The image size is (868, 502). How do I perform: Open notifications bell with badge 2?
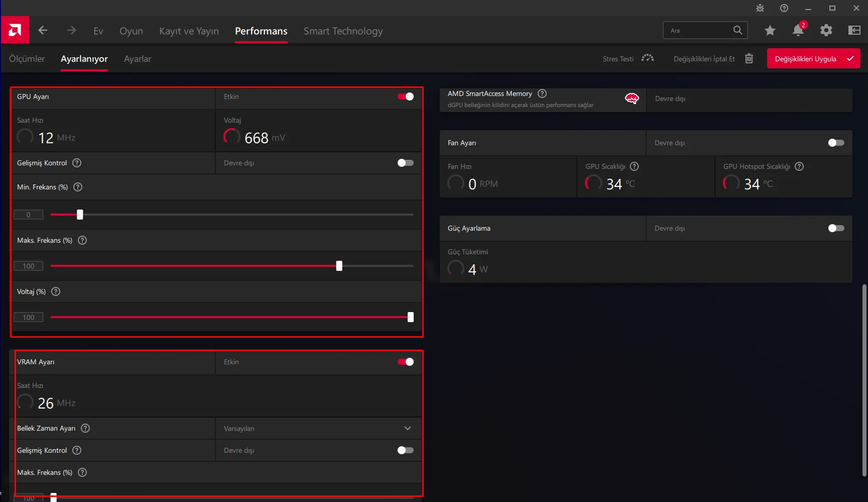tap(798, 30)
